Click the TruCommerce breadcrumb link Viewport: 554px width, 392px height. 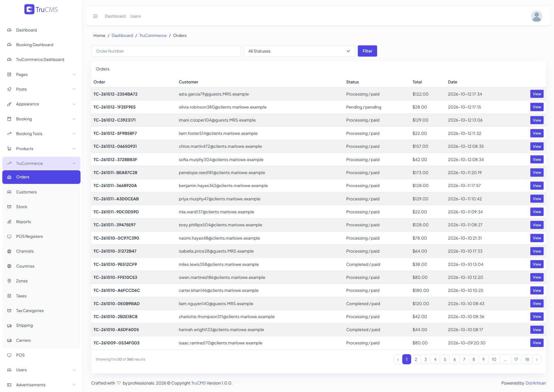153,36
